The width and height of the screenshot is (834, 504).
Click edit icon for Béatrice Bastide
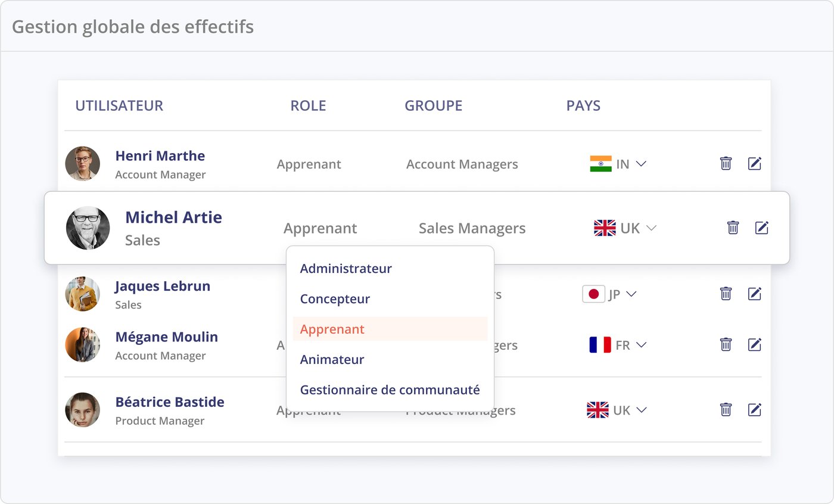[755, 409]
